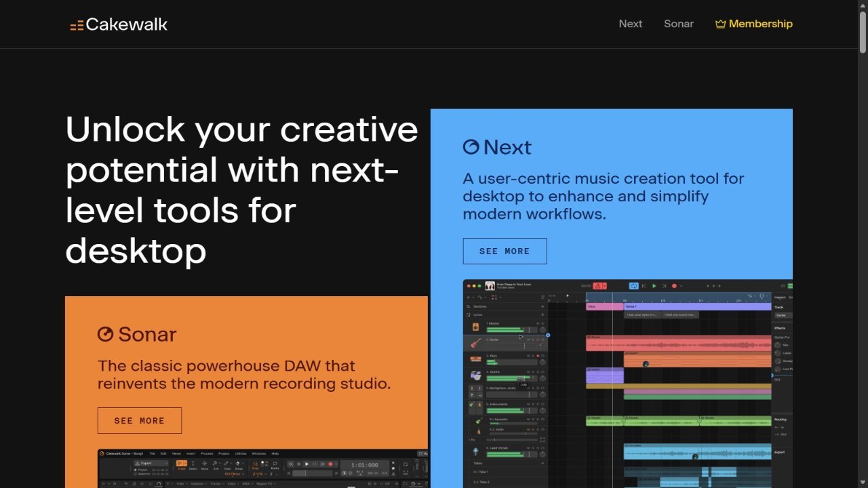Click the "classic powerhouse DAW" description text
This screenshot has height=488, width=868.
[x=244, y=375]
